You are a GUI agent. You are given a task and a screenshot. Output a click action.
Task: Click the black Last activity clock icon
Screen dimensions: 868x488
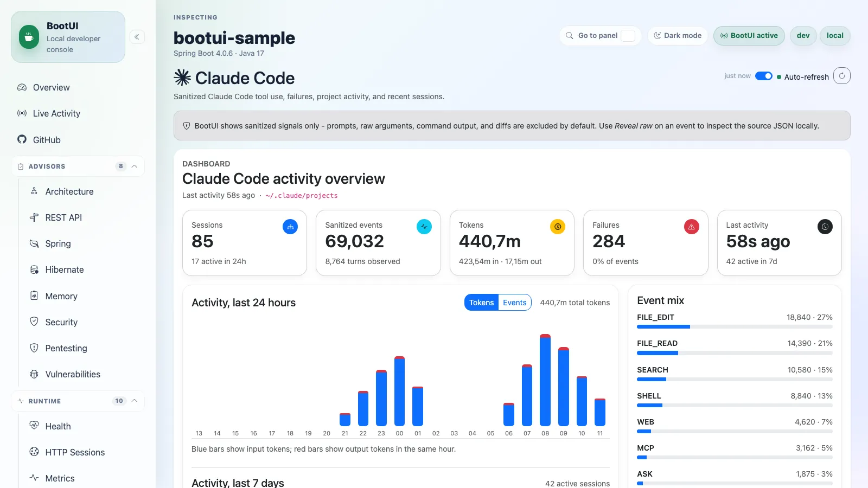click(x=825, y=227)
